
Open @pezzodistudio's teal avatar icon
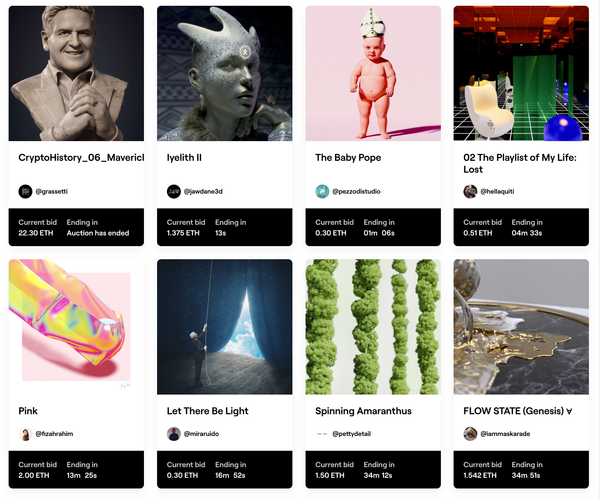point(322,191)
